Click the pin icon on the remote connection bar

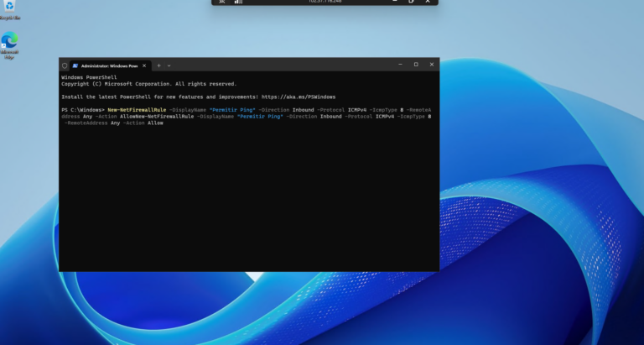[221, 2]
